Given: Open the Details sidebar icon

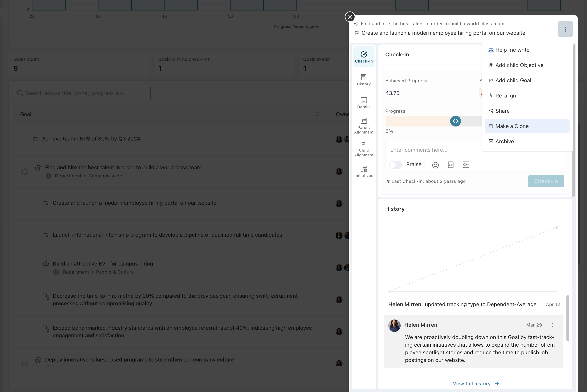Looking at the screenshot, I should (363, 103).
